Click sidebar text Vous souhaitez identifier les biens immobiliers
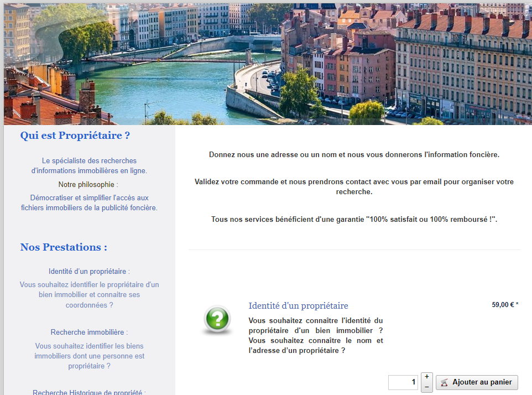This screenshot has width=532, height=395. pos(89,356)
